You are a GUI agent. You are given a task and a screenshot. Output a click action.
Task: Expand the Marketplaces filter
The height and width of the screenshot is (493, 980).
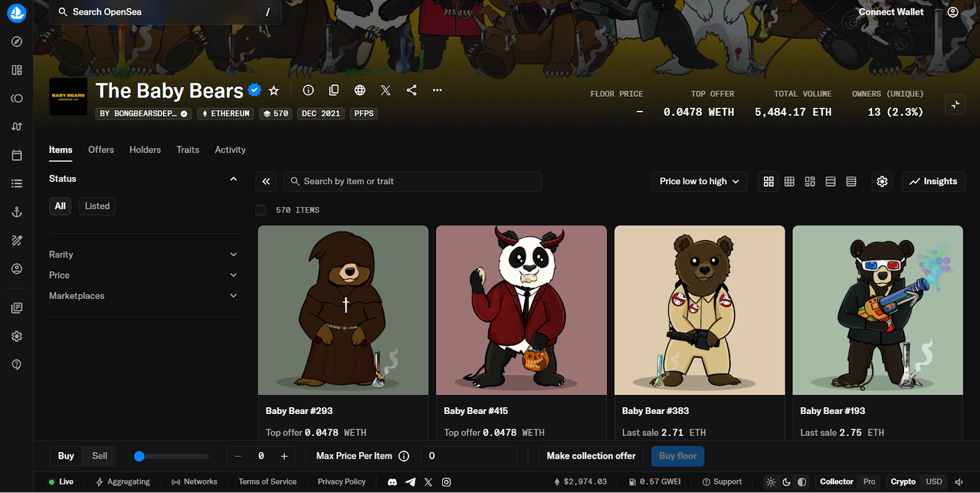point(144,296)
